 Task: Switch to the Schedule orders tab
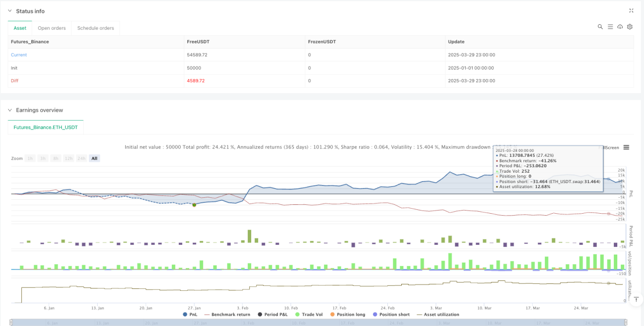click(96, 28)
